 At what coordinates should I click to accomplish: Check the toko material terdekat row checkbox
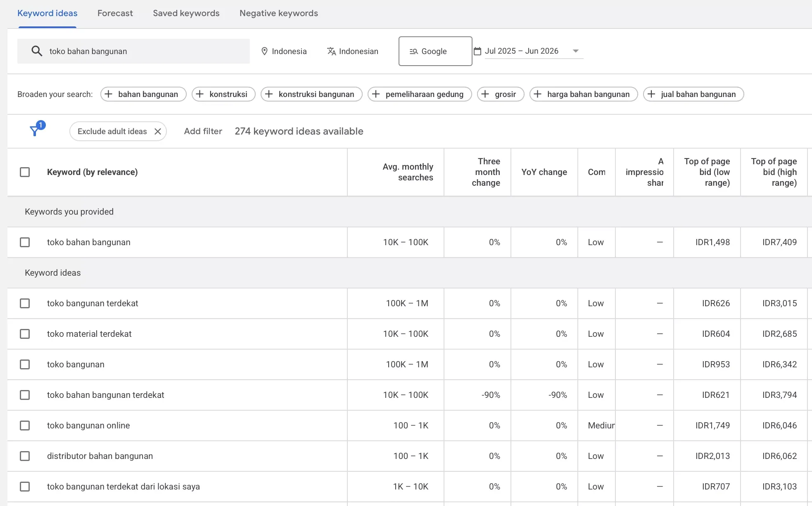(25, 334)
